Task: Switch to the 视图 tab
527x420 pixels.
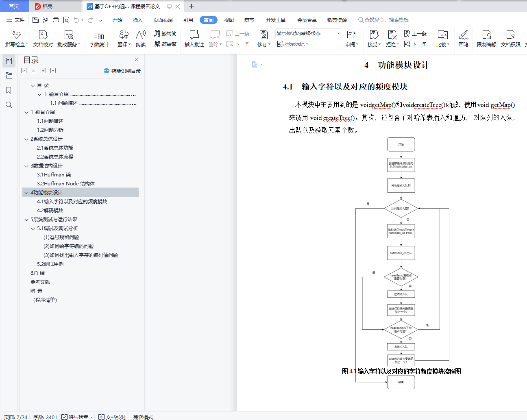Action: coord(229,20)
